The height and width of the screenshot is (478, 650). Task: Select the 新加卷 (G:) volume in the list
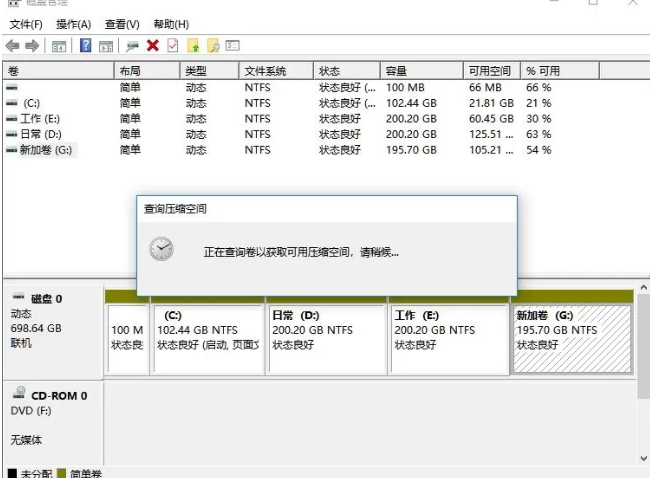coord(46,150)
